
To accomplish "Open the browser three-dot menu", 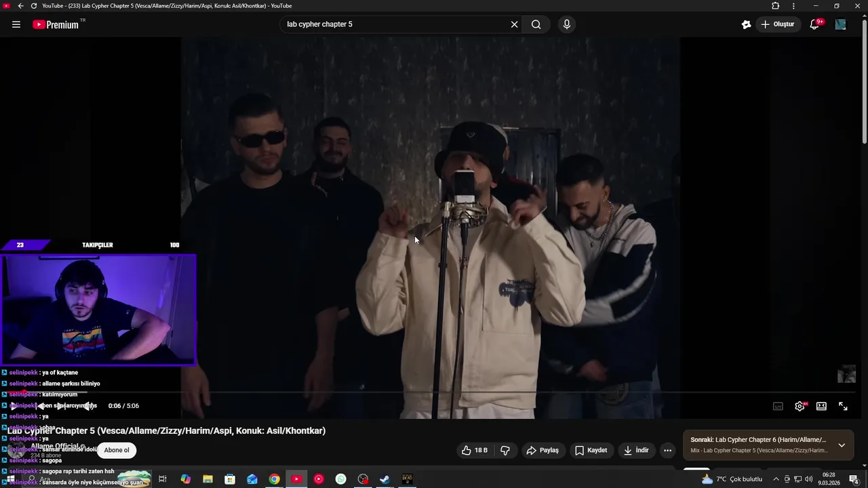I will (793, 5).
